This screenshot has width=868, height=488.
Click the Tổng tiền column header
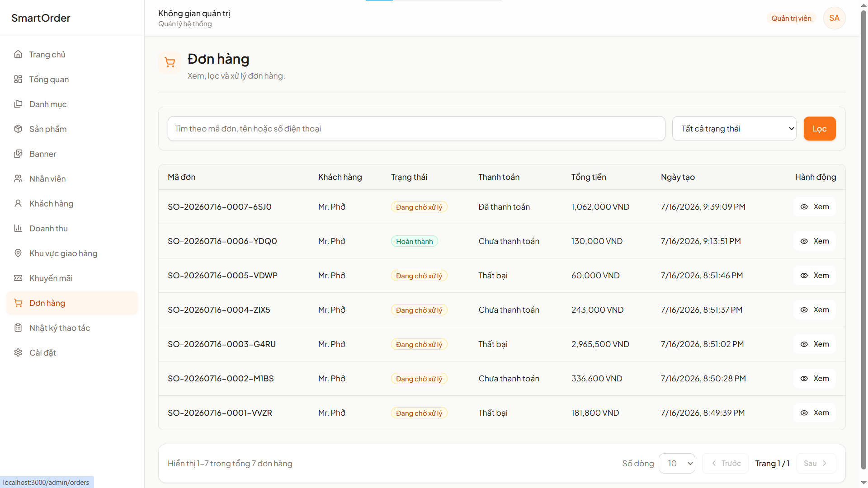589,177
